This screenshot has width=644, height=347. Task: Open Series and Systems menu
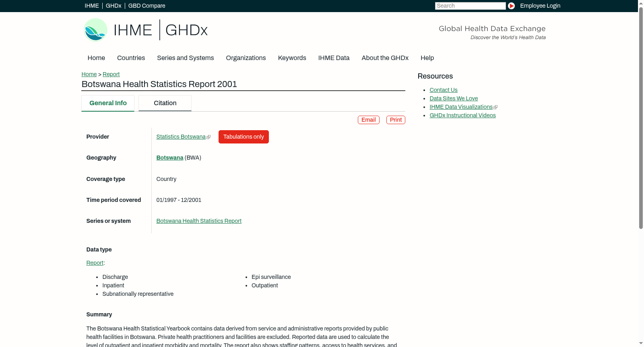(185, 58)
